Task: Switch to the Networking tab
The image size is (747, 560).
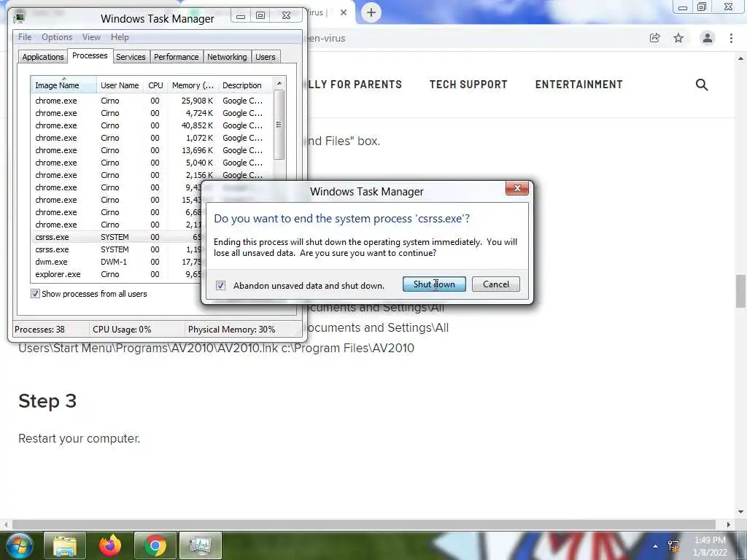Action: click(227, 57)
